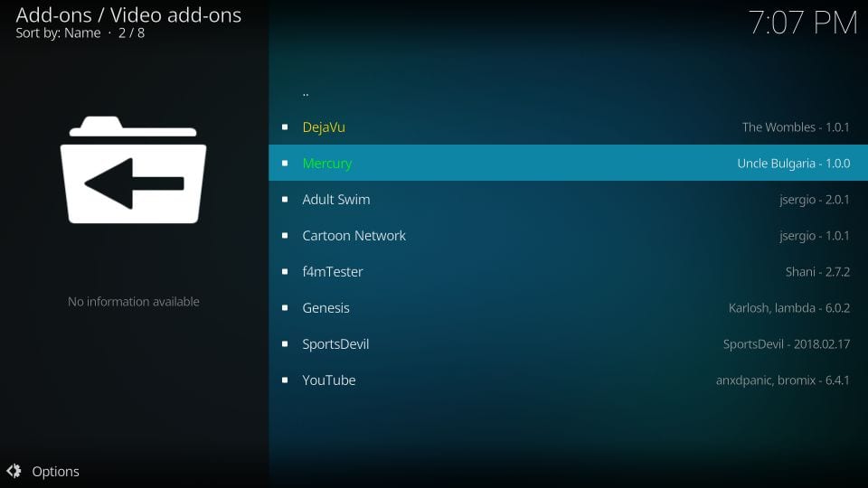Click the 7:07 PM clock

pyautogui.click(x=803, y=23)
